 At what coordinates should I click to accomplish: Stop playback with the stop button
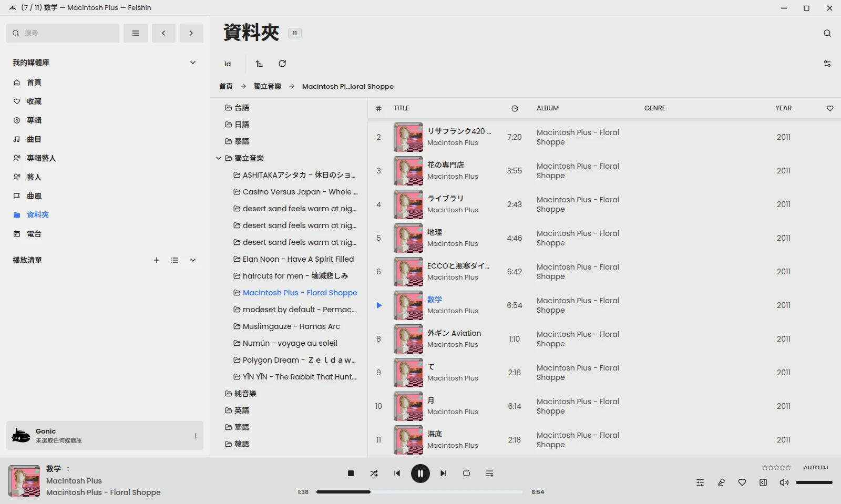point(351,474)
